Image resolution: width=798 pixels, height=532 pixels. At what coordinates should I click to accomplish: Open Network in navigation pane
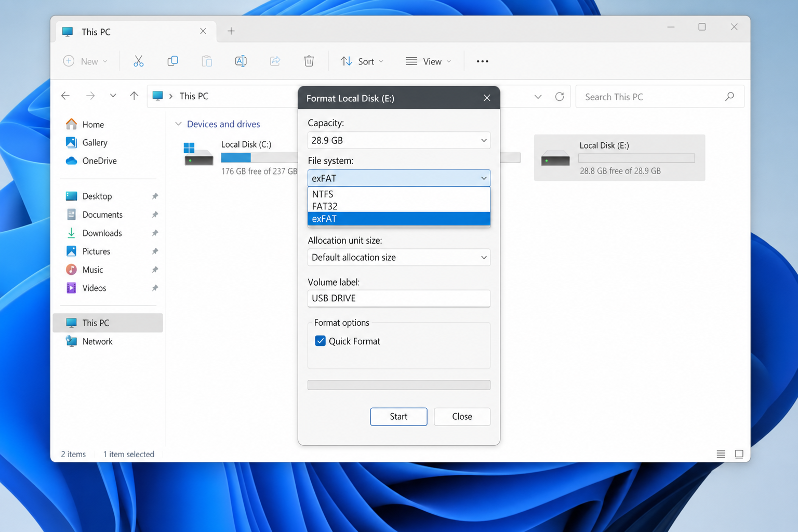[x=97, y=341]
